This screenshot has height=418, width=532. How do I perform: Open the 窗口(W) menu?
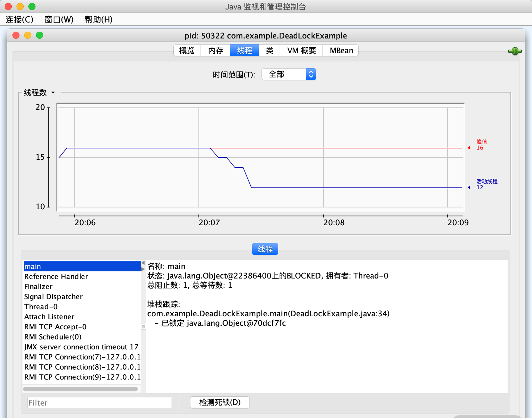point(59,19)
